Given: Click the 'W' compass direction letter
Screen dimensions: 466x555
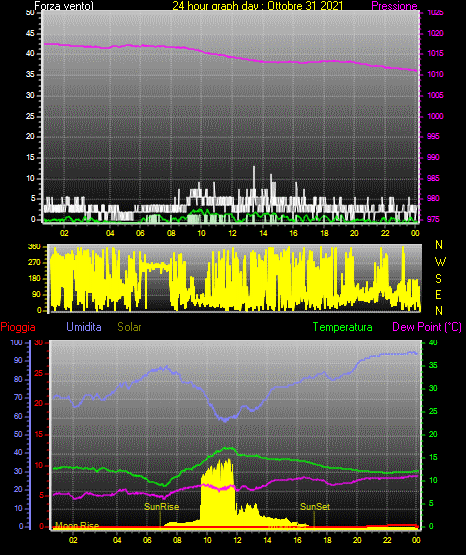Looking at the screenshot, I should click(x=440, y=262).
